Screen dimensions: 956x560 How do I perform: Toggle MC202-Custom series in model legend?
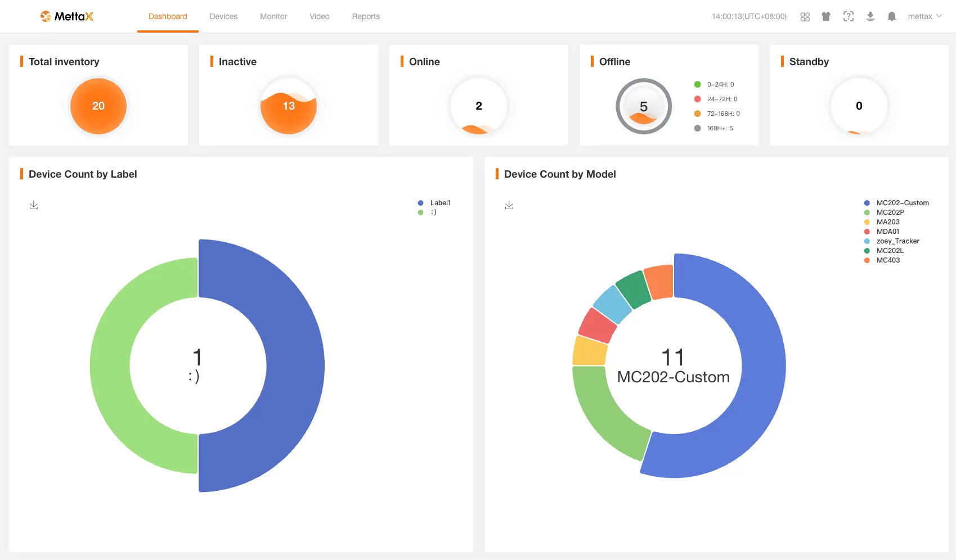(x=902, y=203)
